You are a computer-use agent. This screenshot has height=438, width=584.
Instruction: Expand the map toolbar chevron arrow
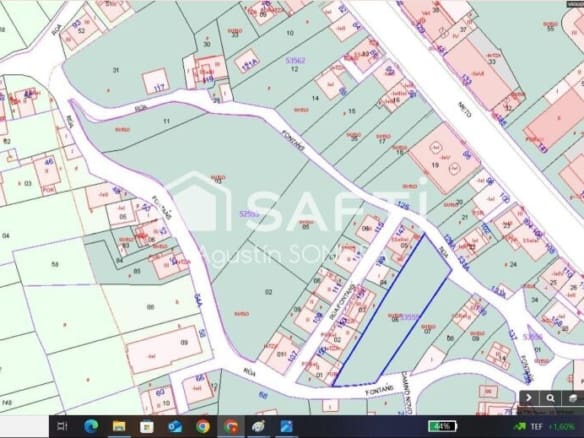(x=529, y=398)
